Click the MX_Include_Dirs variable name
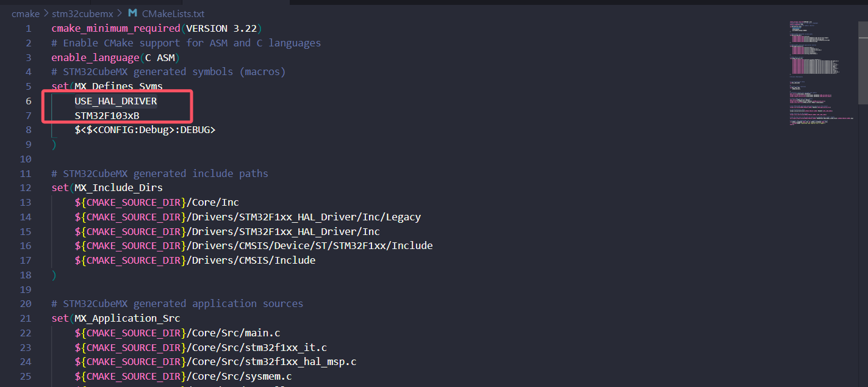 [118, 188]
